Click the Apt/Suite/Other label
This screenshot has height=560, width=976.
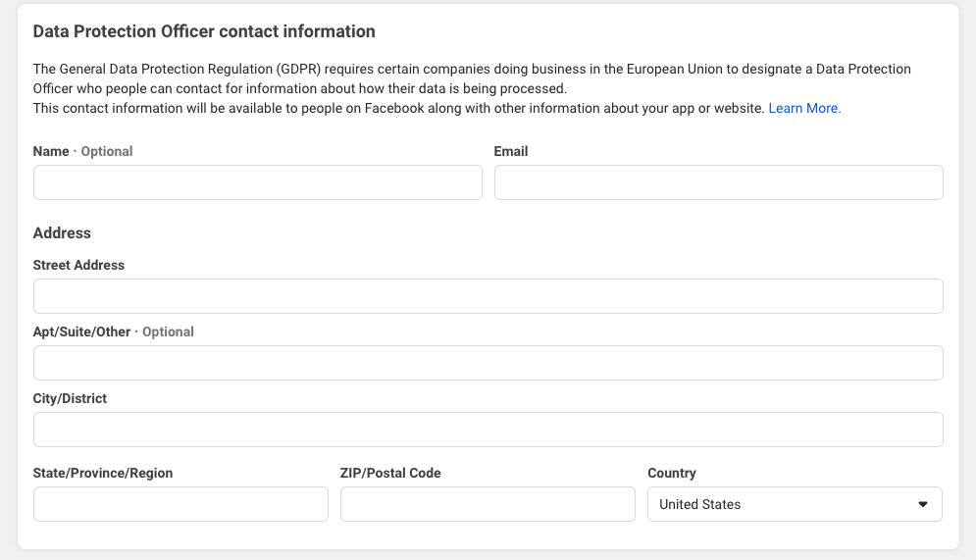81,331
